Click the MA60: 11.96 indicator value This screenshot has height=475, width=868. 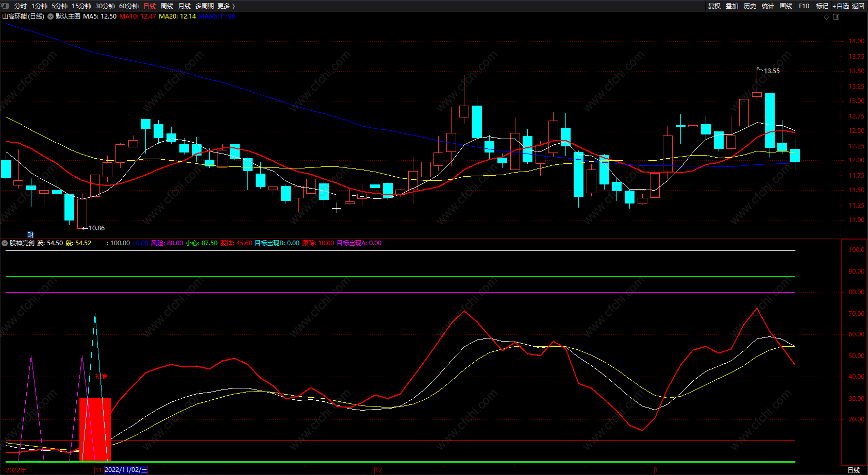216,16
